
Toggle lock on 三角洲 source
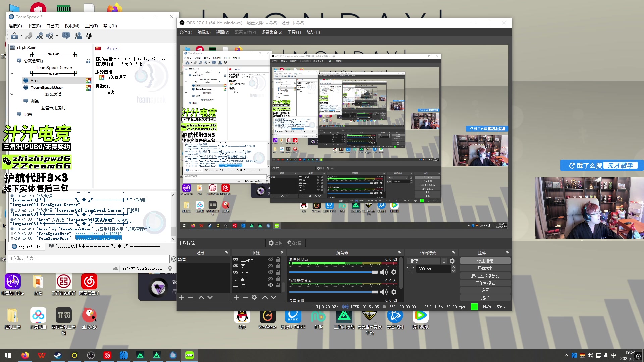[x=278, y=260]
